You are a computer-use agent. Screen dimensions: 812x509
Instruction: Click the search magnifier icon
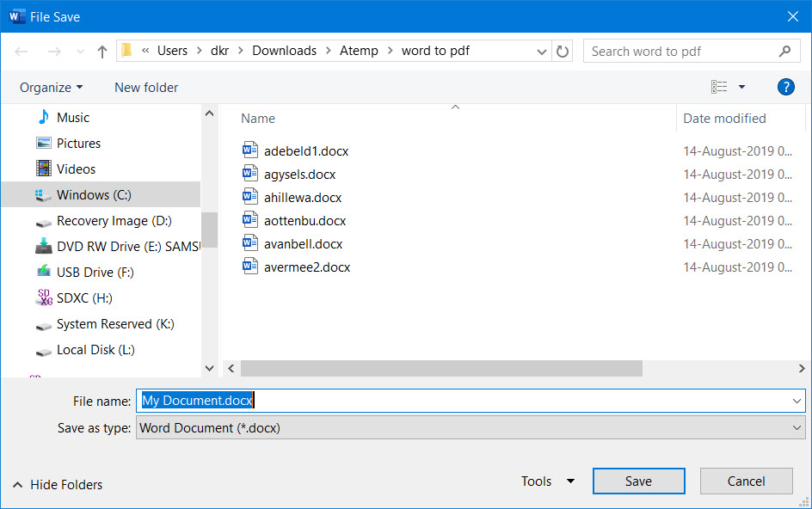point(785,51)
